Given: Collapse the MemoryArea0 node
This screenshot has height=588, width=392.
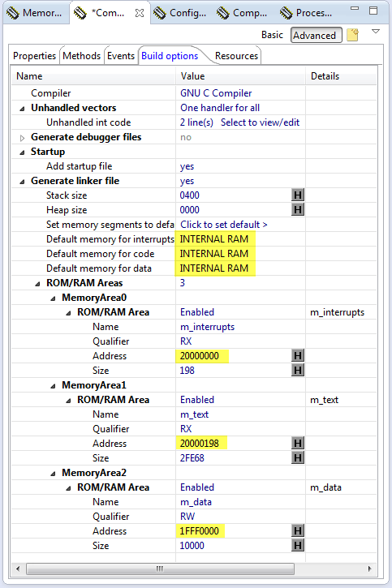Looking at the screenshot, I should coord(53,298).
